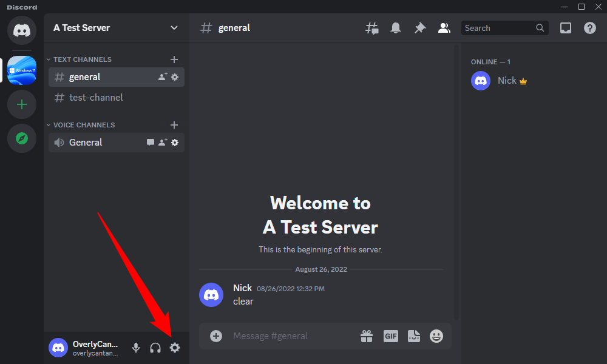Open notification settings bell icon
Viewport: 607px width, 364px height.
pos(396,28)
